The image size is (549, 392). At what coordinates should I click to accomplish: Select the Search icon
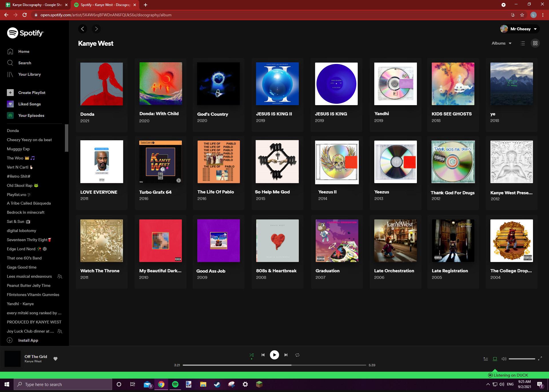tap(24, 63)
